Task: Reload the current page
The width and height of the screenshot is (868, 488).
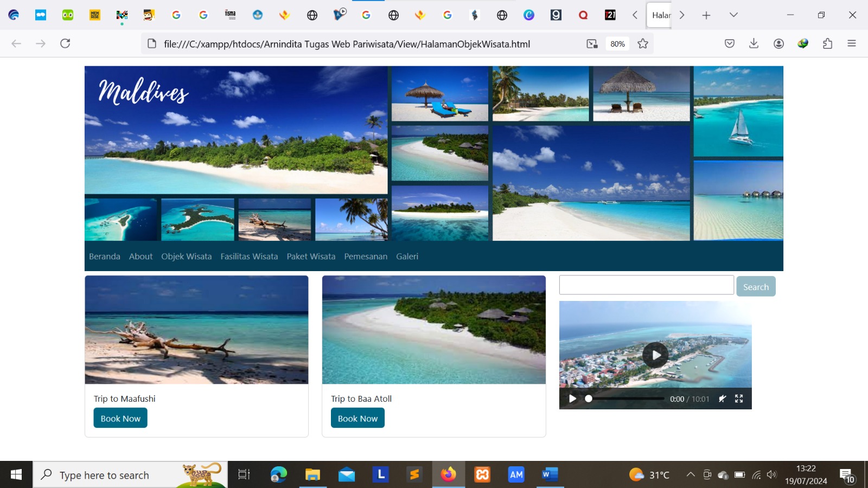Action: [x=65, y=43]
